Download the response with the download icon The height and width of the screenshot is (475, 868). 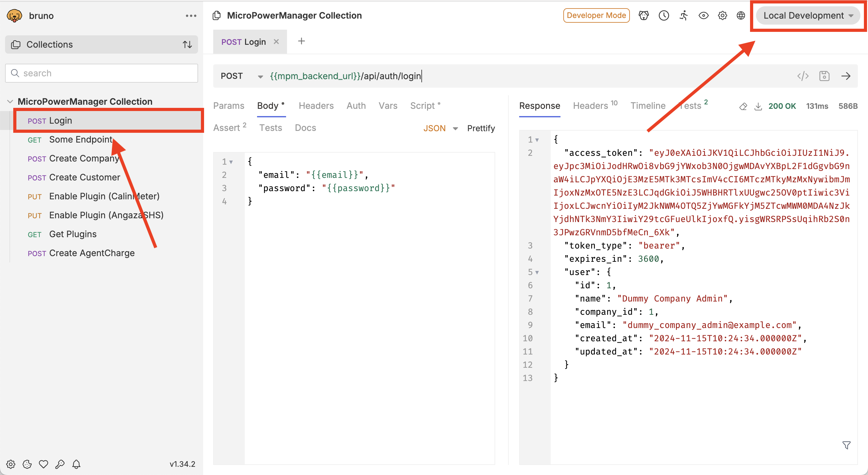(758, 107)
